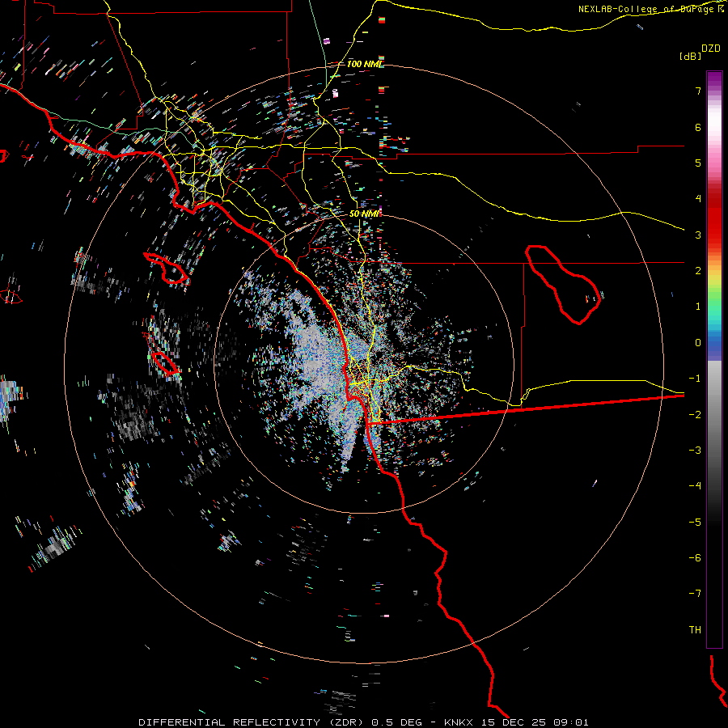Click the 'KNKX' radar site identifier
Image resolution: width=728 pixels, height=728 pixels.
point(459,722)
